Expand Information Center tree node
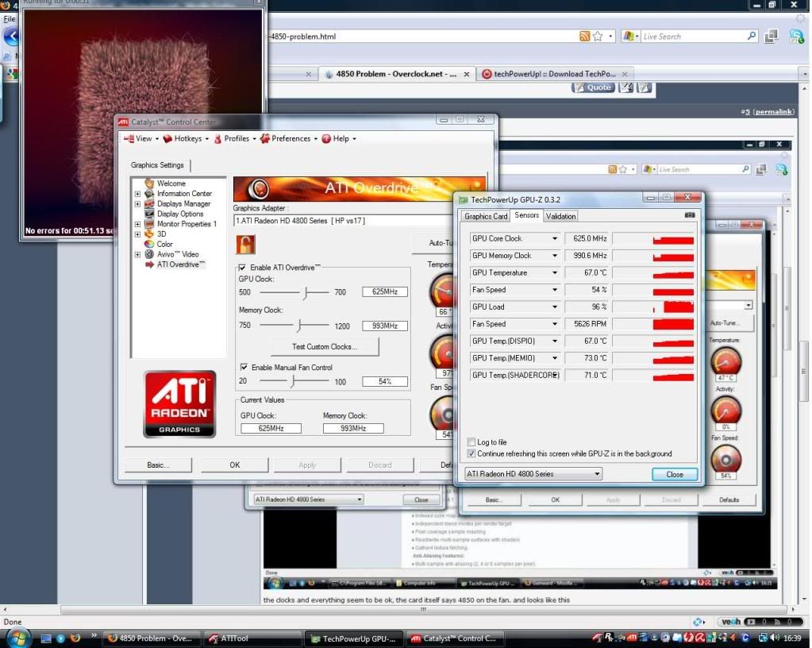 point(137,194)
